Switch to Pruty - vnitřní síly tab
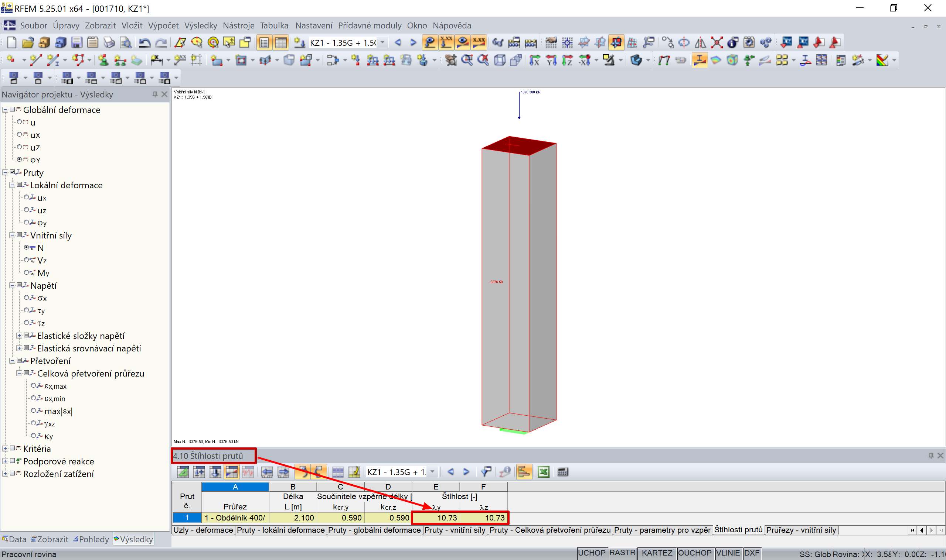946x560 pixels. 455,530
